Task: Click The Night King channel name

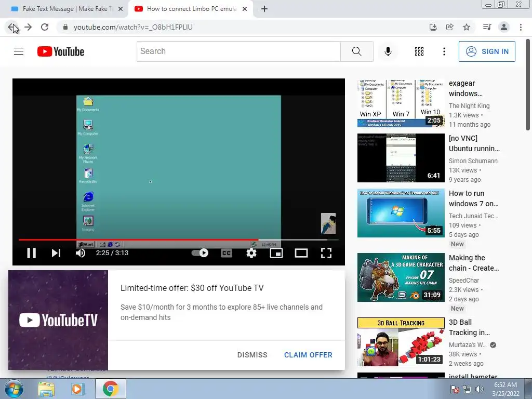Action: click(469, 106)
